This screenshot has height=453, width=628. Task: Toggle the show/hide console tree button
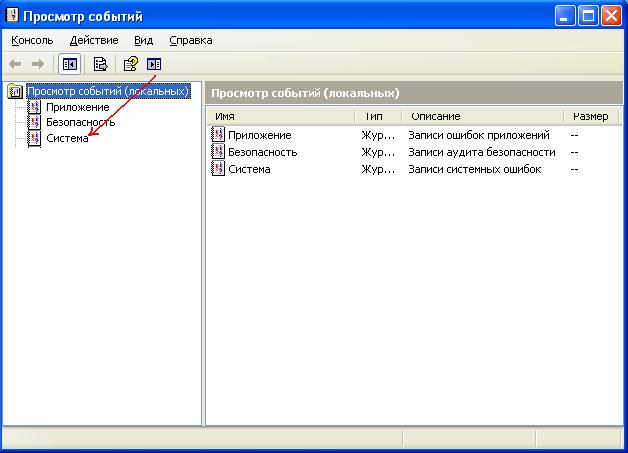69,64
